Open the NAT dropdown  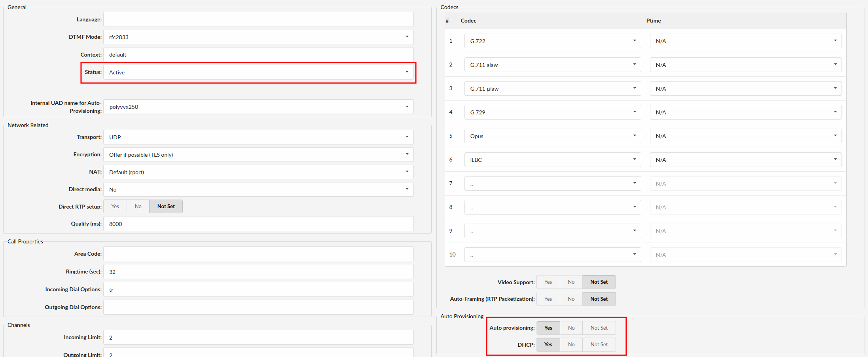pyautogui.click(x=258, y=172)
